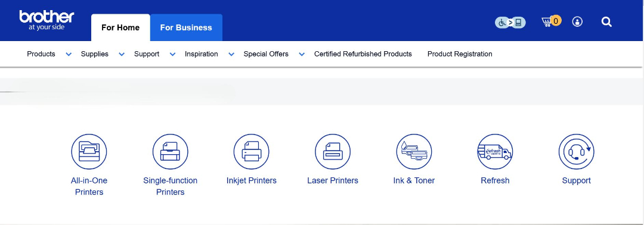Viewport: 644px width, 225px height.
Task: Switch to the For Business tab
Action: click(186, 27)
